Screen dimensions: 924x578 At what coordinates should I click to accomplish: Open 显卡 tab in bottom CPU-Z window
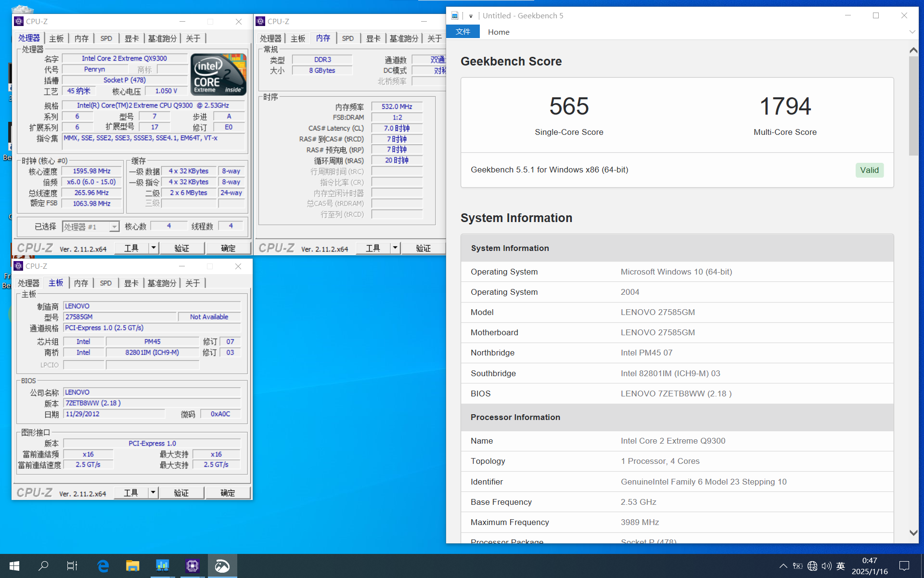point(131,283)
